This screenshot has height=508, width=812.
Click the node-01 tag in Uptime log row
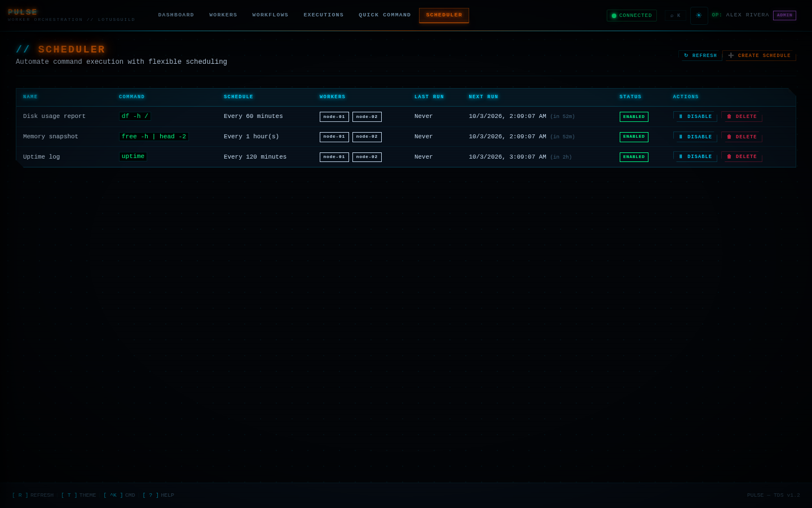coord(334,157)
